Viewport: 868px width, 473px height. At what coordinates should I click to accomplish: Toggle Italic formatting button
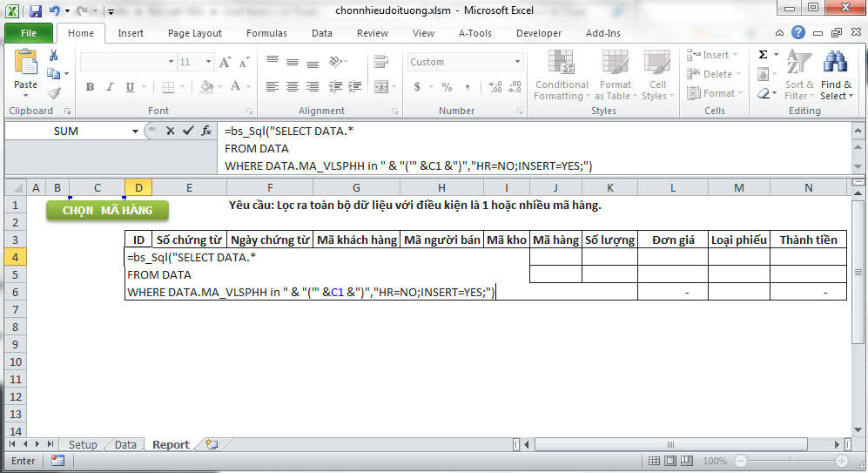109,87
